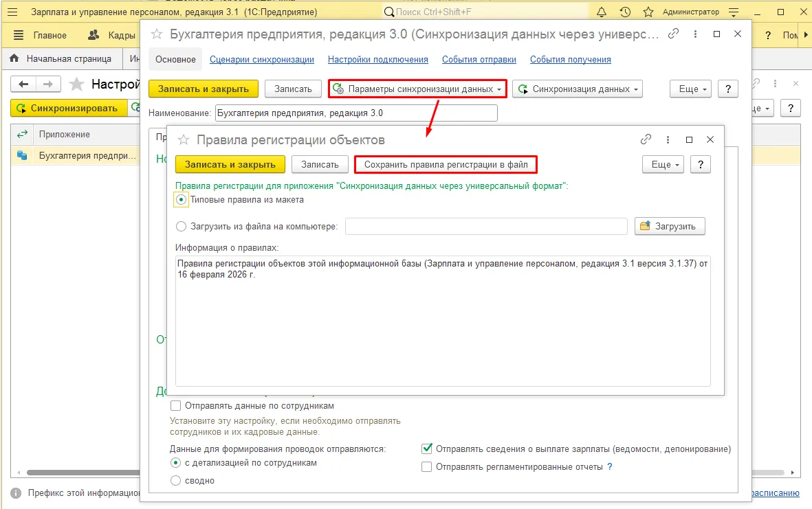Open the main hamburger menu in title bar

(x=12, y=12)
